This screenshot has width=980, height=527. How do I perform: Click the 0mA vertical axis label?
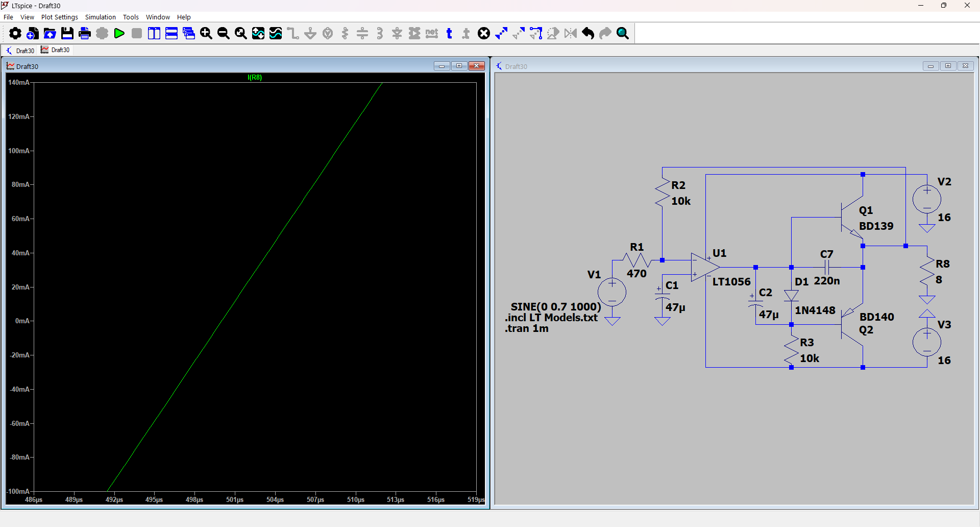coord(21,321)
